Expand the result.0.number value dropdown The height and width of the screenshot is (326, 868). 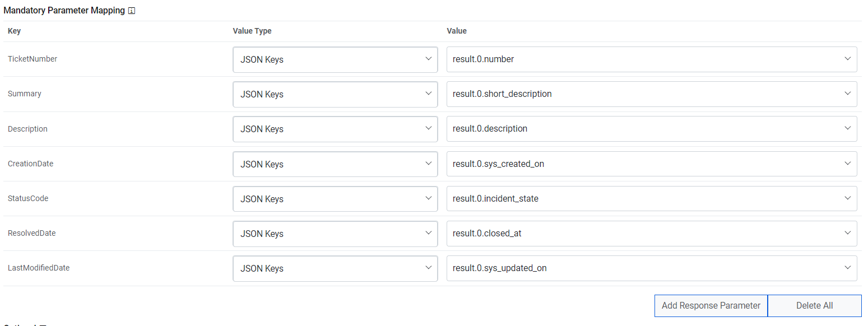tap(651, 59)
